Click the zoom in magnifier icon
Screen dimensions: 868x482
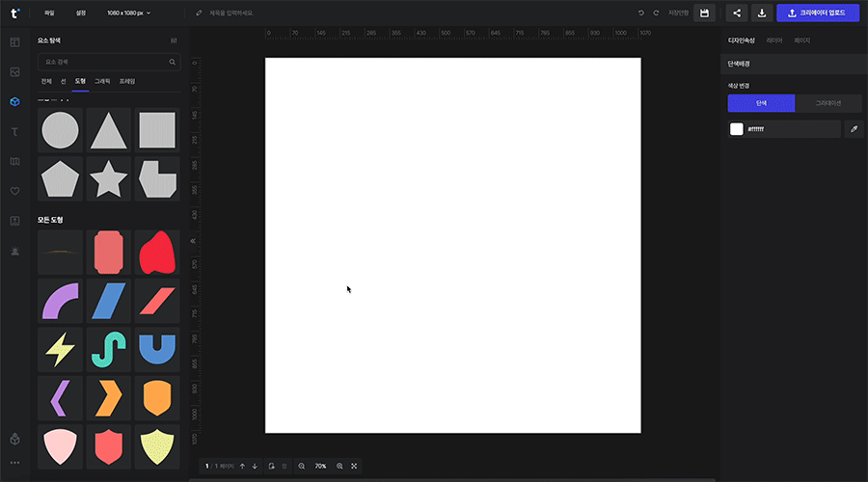click(x=339, y=466)
